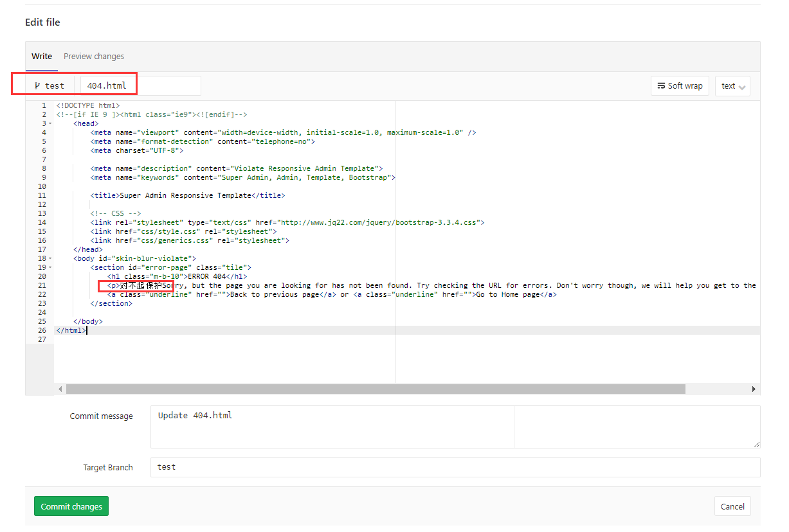
Task: Collapse the body element code fold
Action: 50,258
